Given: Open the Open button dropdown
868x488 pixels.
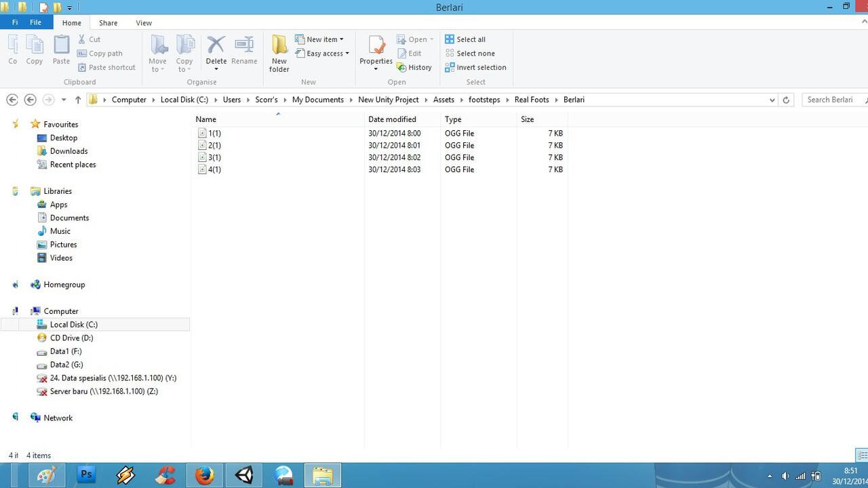Looking at the screenshot, I should (x=431, y=39).
